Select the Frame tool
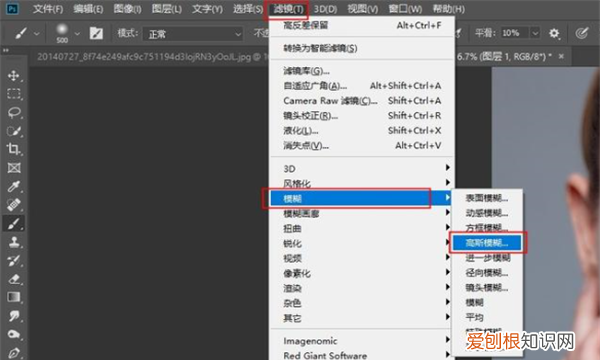Screen dimensions: 600x360 (x=14, y=168)
